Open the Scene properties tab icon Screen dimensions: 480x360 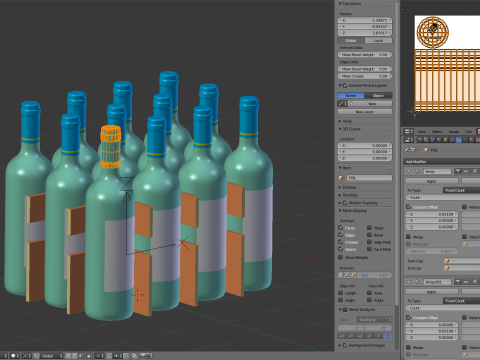(x=432, y=140)
